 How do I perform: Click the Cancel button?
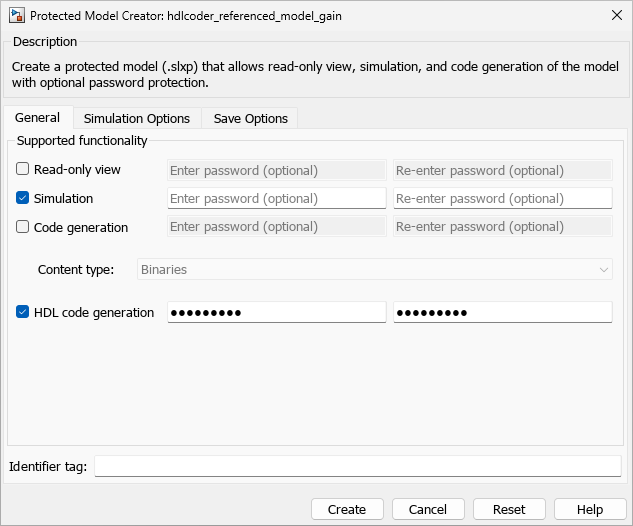pos(428,509)
